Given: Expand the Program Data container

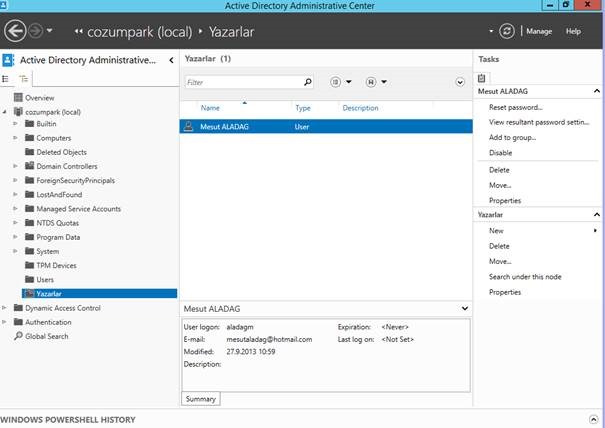Looking at the screenshot, I should click(x=15, y=237).
